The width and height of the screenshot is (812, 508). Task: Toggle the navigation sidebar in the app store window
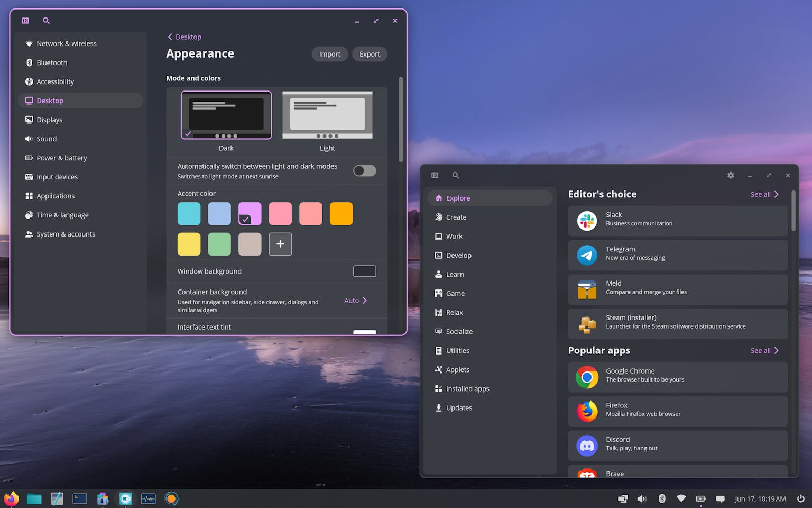435,175
